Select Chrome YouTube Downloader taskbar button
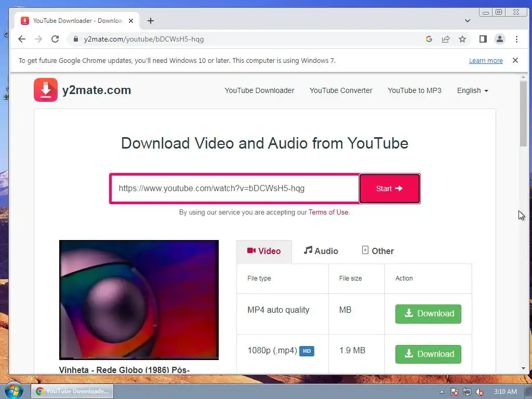The height and width of the screenshot is (399, 532). coord(72,391)
